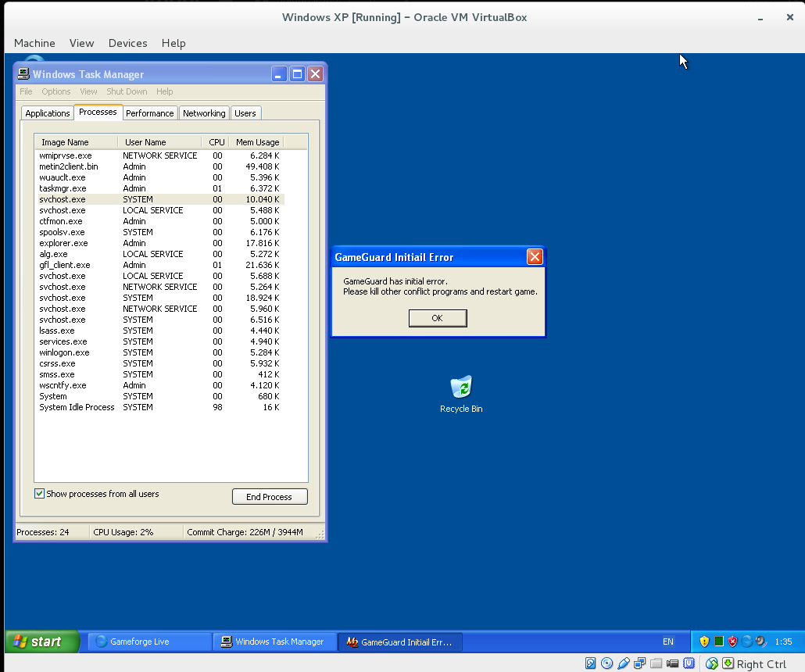Screen dimensions: 805x672
Task: Close the GameGuard Initial Error dialog
Action: (x=535, y=256)
